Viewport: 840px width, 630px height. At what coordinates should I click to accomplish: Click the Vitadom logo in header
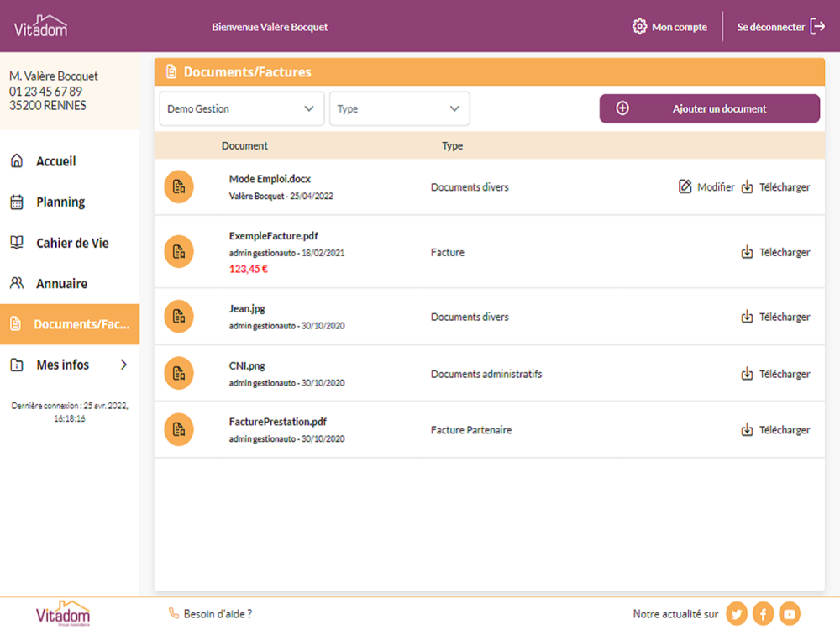point(40,27)
